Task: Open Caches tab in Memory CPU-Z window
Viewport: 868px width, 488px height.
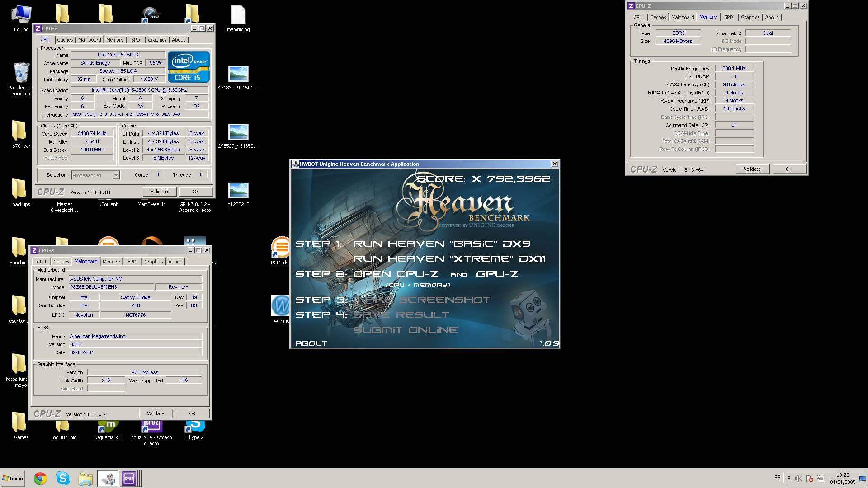Action: [x=658, y=17]
